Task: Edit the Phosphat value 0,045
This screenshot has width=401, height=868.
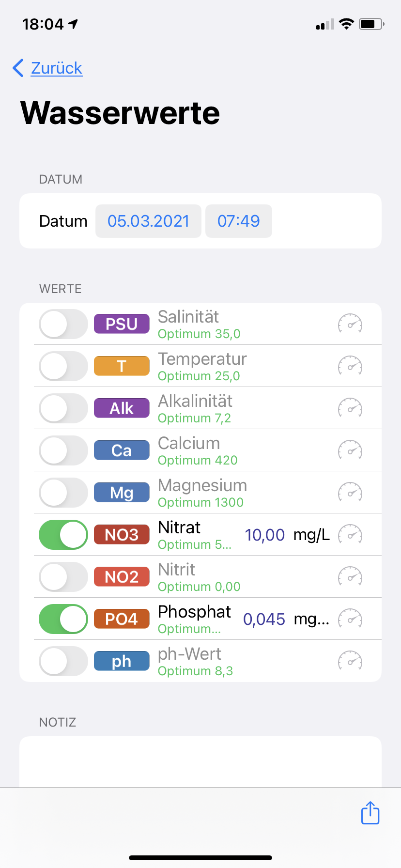Action: click(x=264, y=619)
